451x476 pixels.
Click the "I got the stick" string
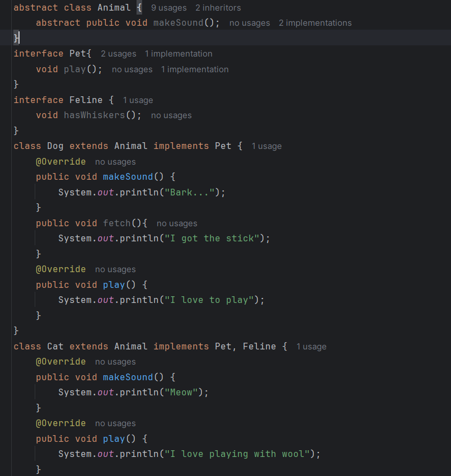pyautogui.click(x=212, y=239)
